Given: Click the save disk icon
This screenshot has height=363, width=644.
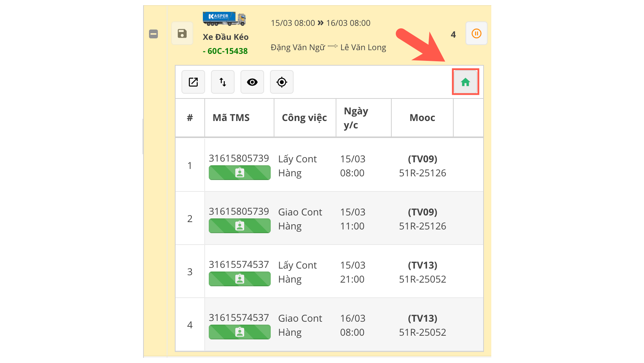Looking at the screenshot, I should coord(182,34).
